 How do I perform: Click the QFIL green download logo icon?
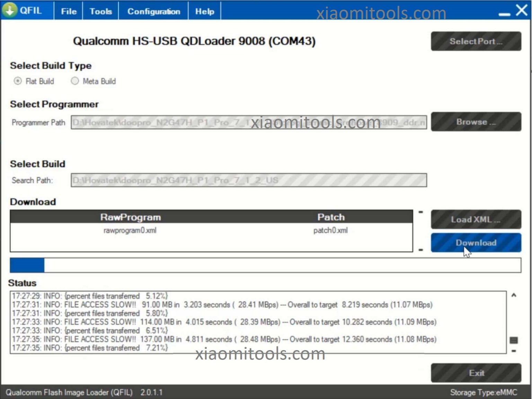pyautogui.click(x=10, y=10)
